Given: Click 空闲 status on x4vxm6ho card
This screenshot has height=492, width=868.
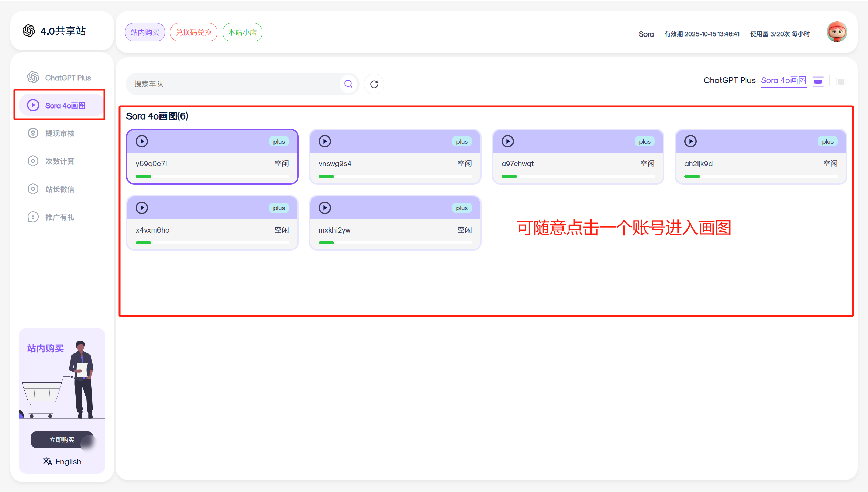Looking at the screenshot, I should pyautogui.click(x=281, y=230).
